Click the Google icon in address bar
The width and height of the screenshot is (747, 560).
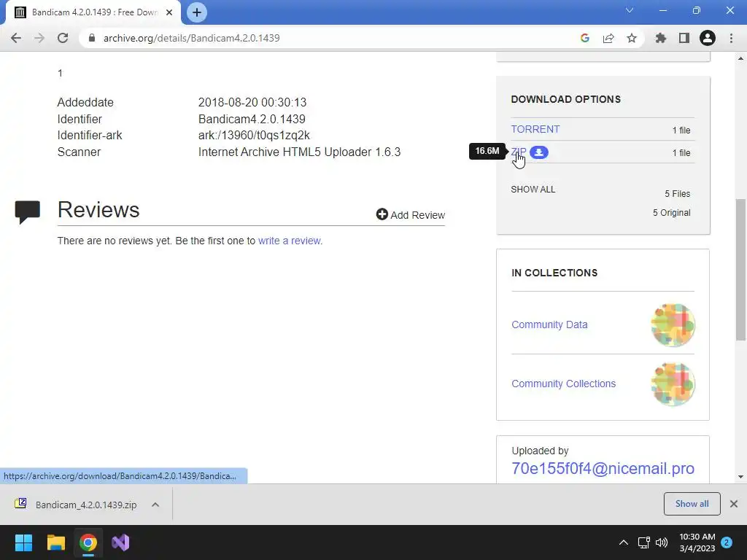[585, 38]
